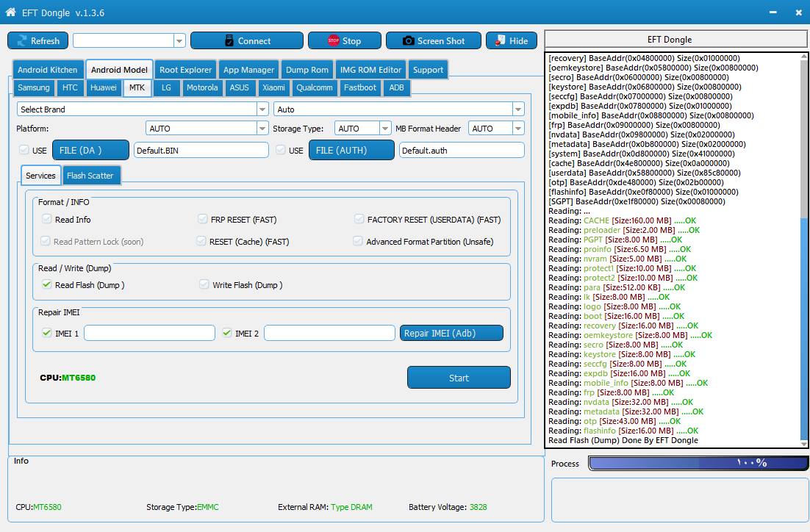Open the ADB tab
810x532 pixels.
click(x=397, y=87)
